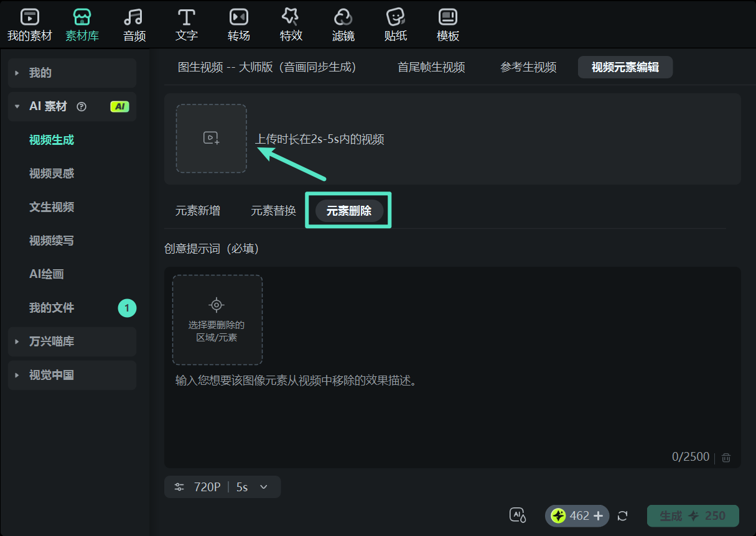
Task: Open the 滤镜 filters panel
Action: click(343, 24)
